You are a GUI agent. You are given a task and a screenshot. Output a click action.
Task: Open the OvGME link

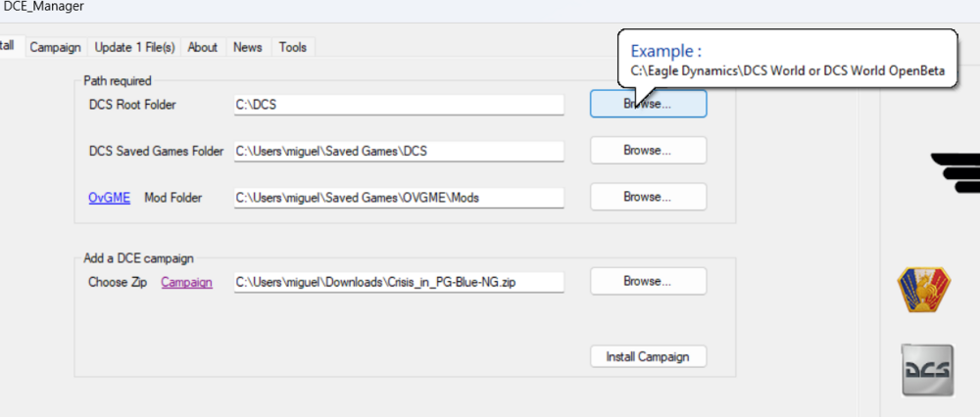click(109, 198)
